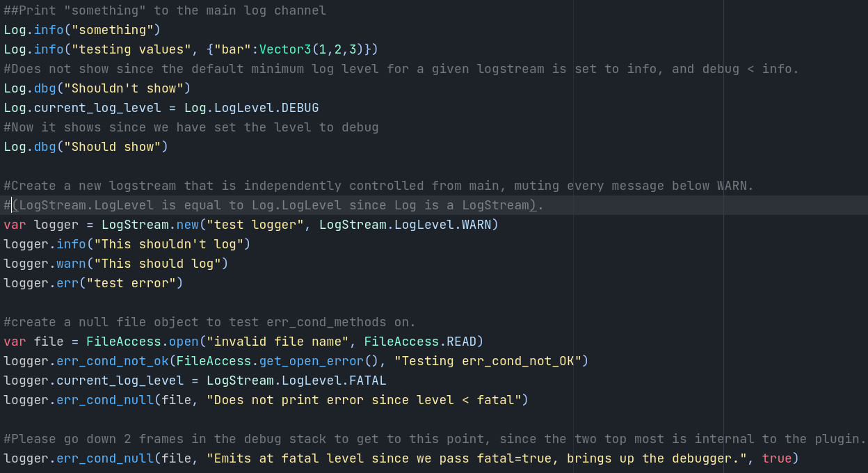Image resolution: width=868 pixels, height=473 pixels.
Task: Click LogStream.LogLevel.FATAL value
Action: click(x=296, y=380)
